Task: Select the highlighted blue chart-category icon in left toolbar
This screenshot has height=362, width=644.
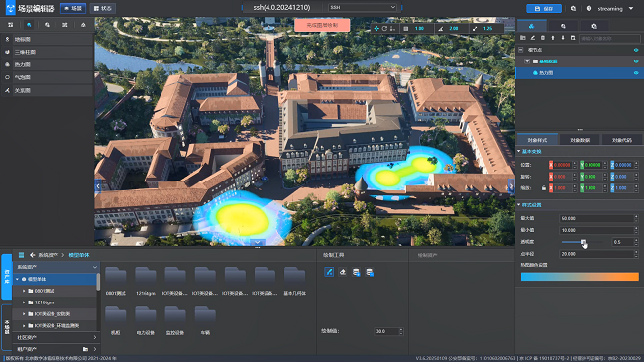Action: click(29, 25)
